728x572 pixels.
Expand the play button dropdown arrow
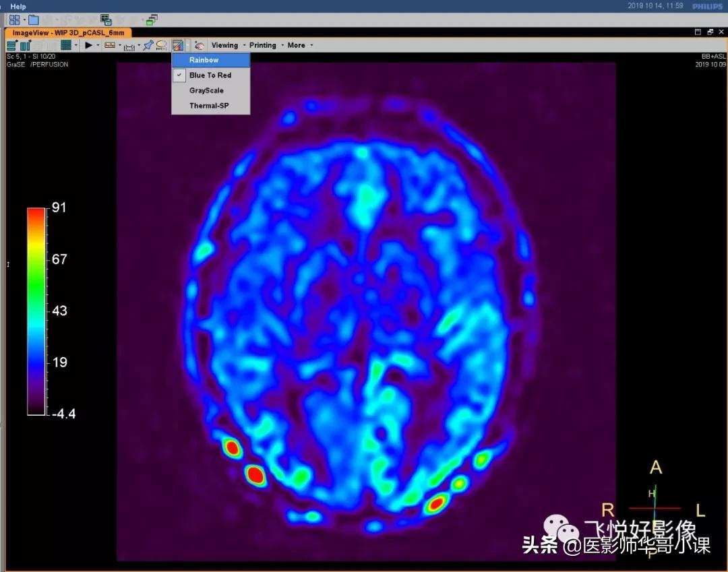coord(98,45)
